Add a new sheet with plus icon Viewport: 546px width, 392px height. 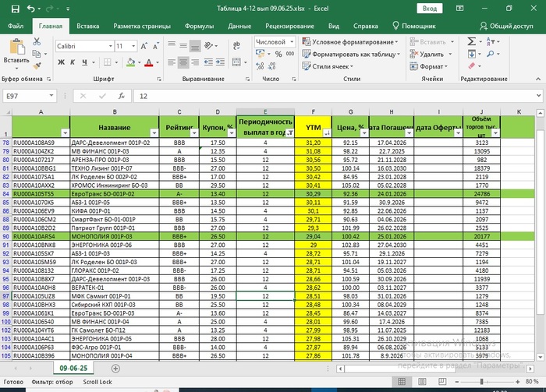pos(115,368)
